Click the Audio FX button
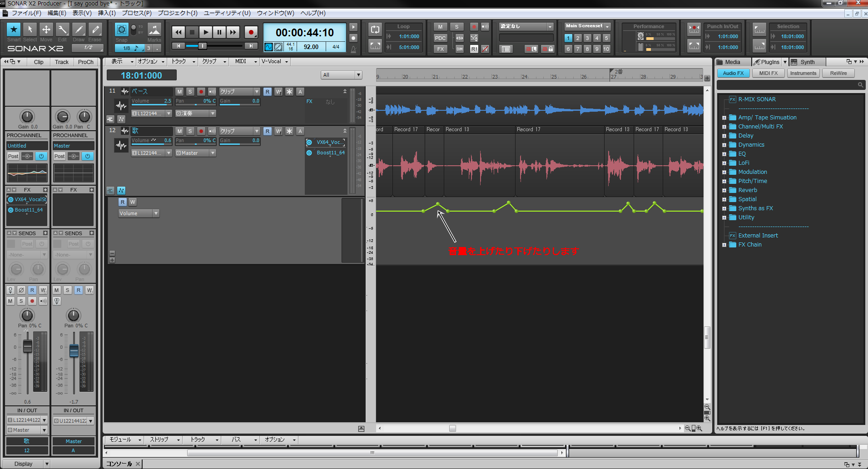The width and height of the screenshot is (868, 469). (x=733, y=73)
